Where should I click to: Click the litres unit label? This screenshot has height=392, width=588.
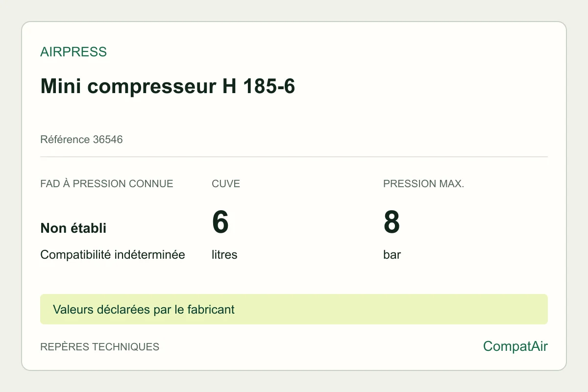224,255
